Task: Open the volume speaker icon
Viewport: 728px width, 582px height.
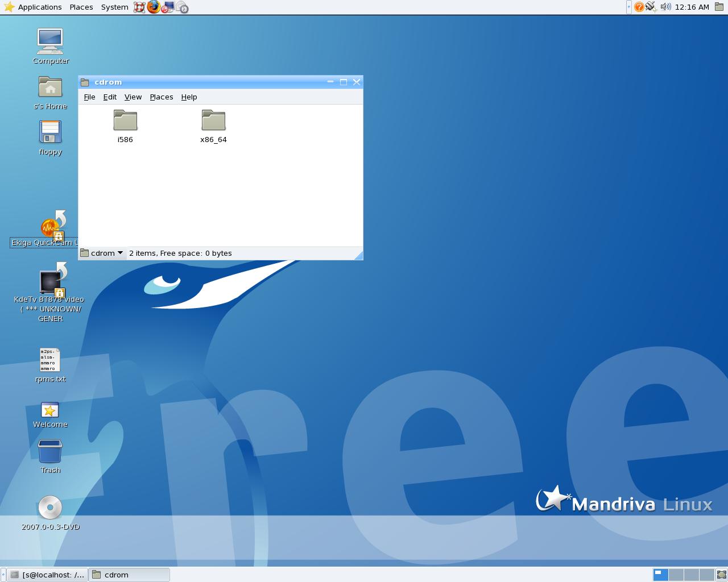Action: (665, 7)
